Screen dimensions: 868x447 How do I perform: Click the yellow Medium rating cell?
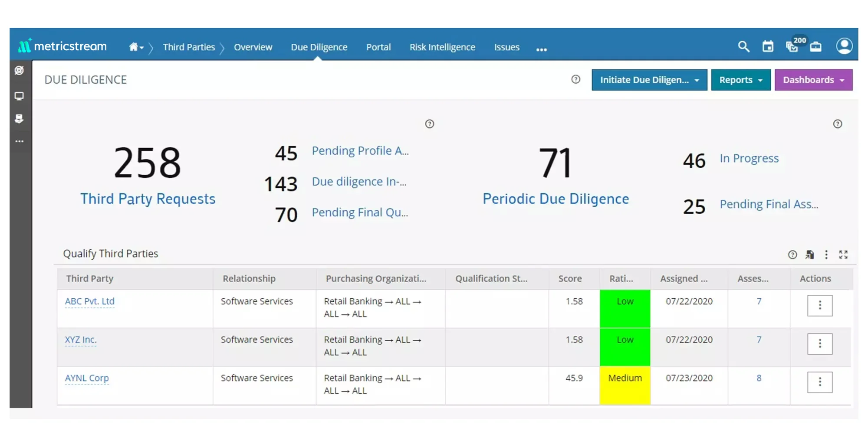pos(625,385)
